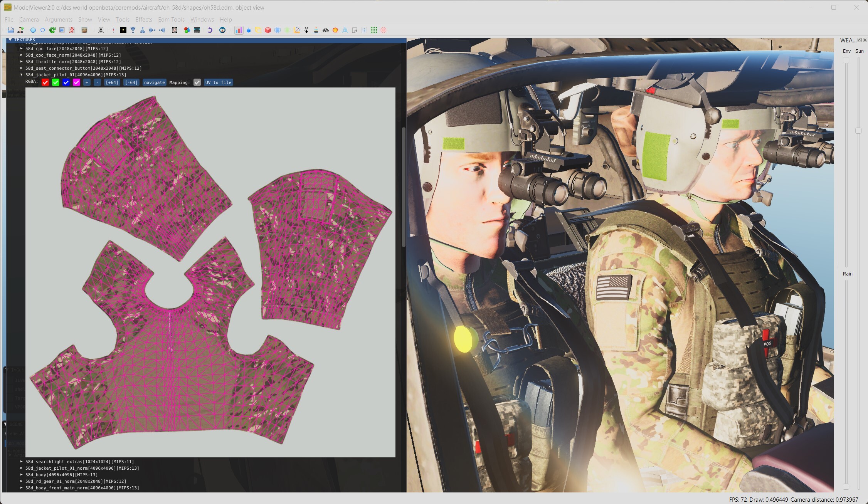Adjust the Env slider handle
The width and height of the screenshot is (868, 504).
click(846, 60)
